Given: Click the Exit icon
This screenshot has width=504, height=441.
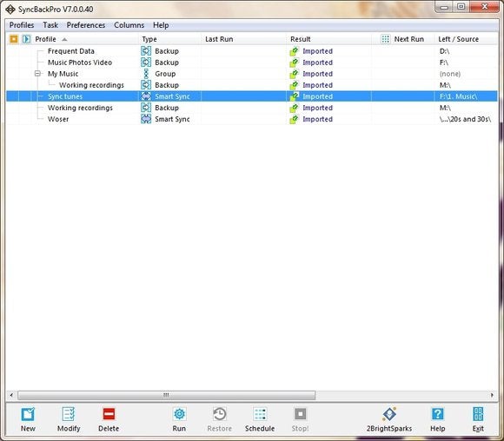Looking at the screenshot, I should (x=478, y=414).
